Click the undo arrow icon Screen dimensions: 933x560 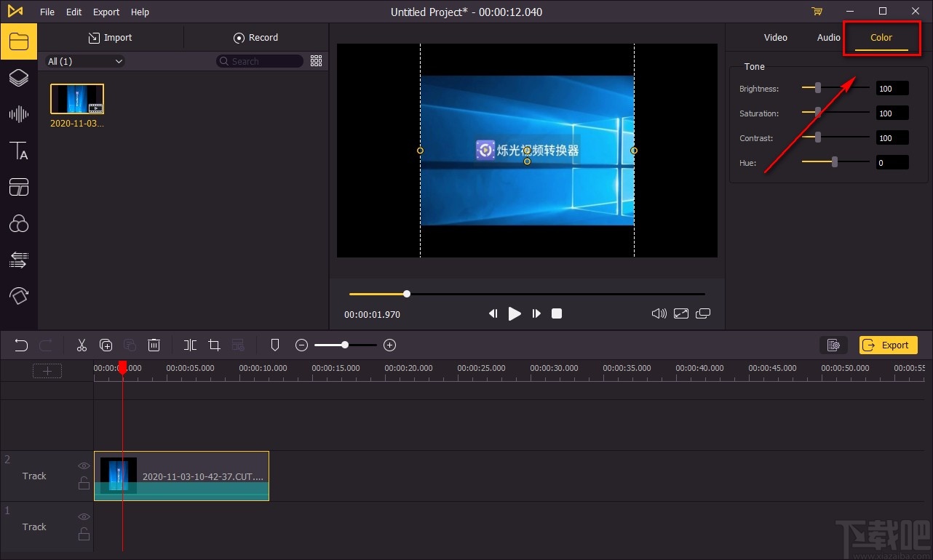21,345
